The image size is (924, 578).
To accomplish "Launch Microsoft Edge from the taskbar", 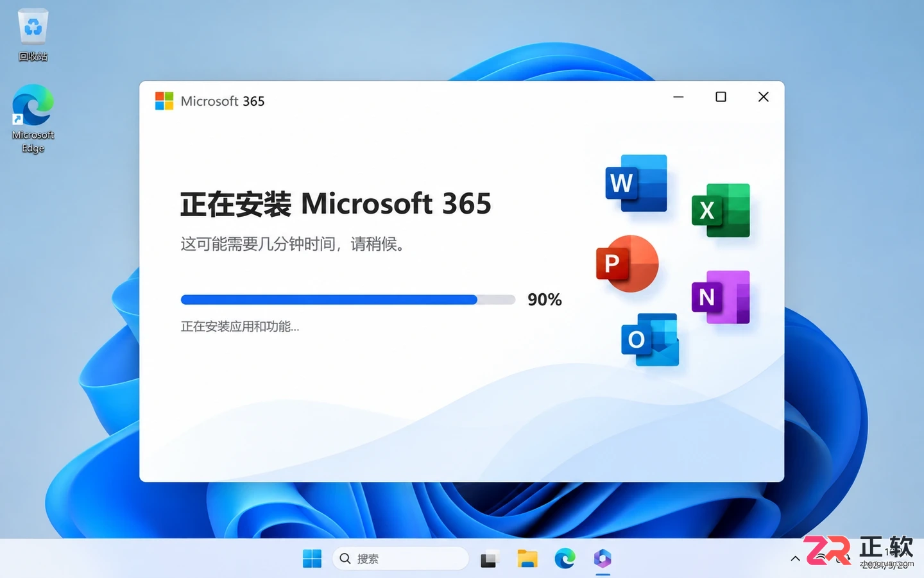I will point(565,559).
